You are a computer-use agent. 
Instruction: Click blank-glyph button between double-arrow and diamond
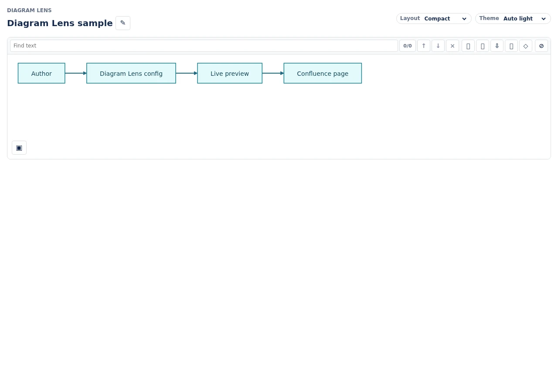pyautogui.click(x=511, y=46)
